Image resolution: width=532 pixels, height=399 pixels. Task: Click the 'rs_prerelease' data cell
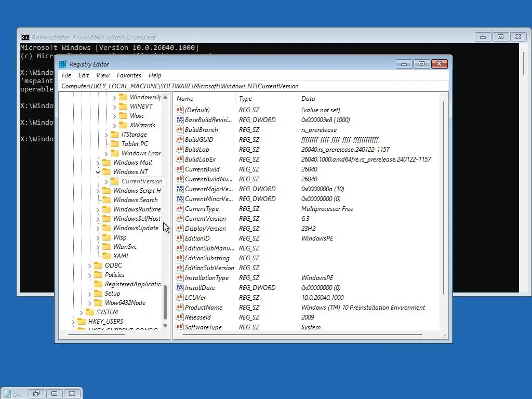pyautogui.click(x=319, y=129)
